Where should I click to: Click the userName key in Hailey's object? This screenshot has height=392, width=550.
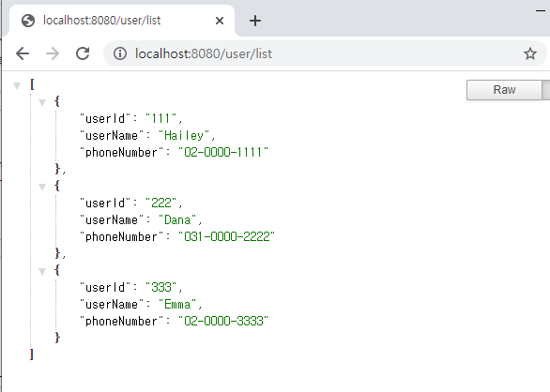[x=112, y=135]
